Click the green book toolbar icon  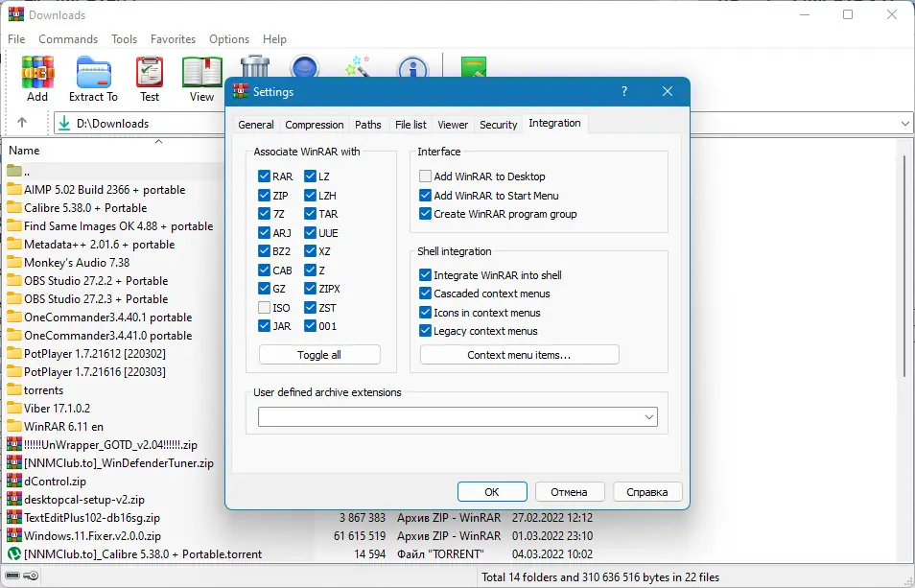click(473, 66)
